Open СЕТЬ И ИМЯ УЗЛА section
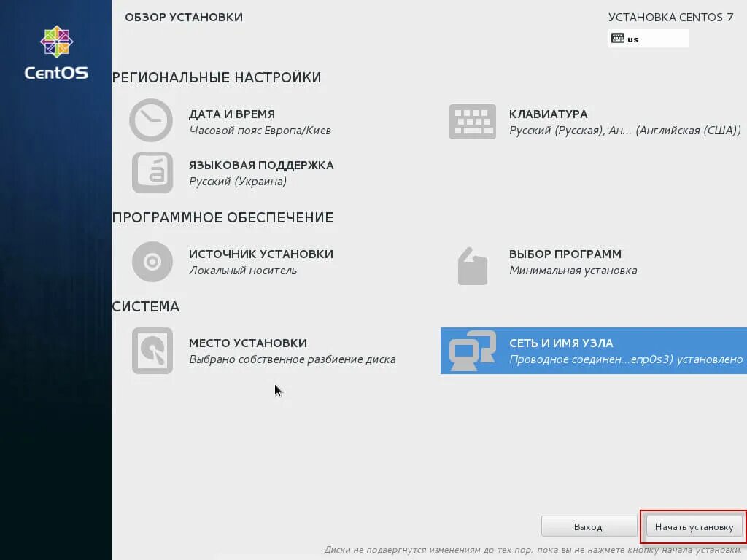This screenshot has width=747, height=560. pos(594,351)
